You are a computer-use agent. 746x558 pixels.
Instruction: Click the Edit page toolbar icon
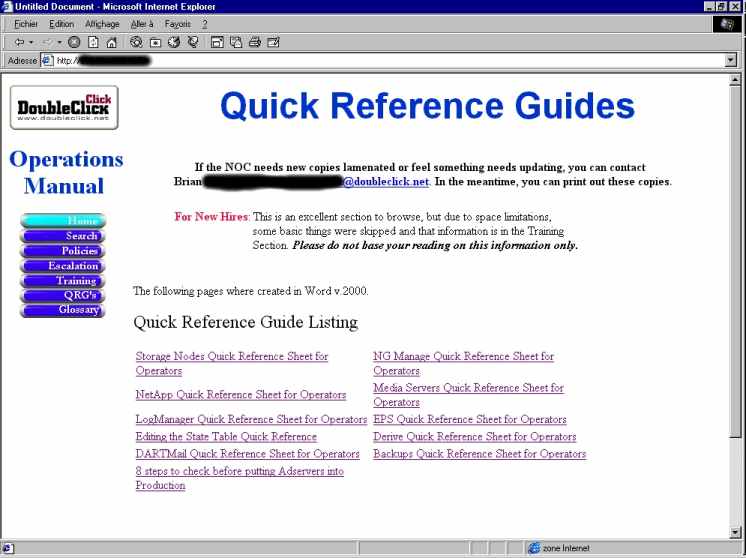point(274,42)
